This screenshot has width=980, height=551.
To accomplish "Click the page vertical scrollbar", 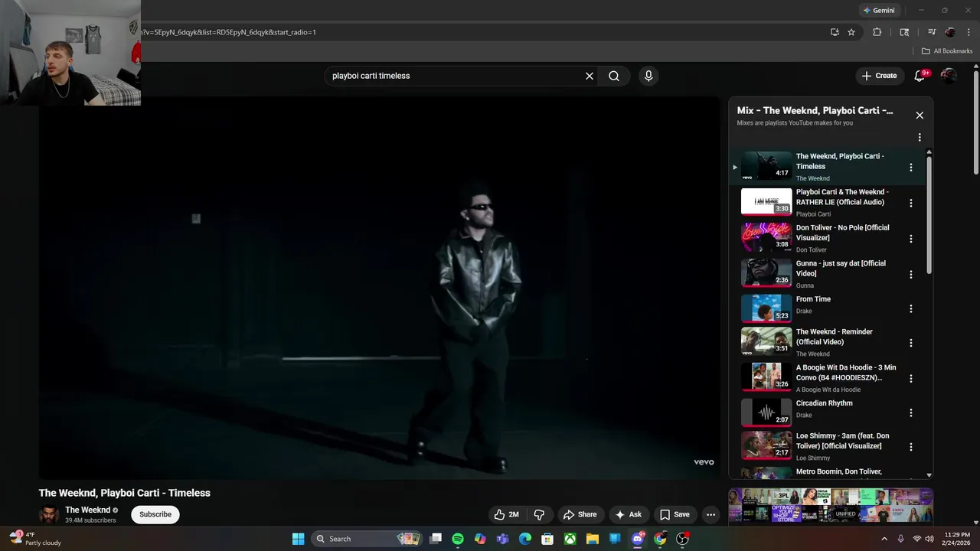I will [x=976, y=122].
